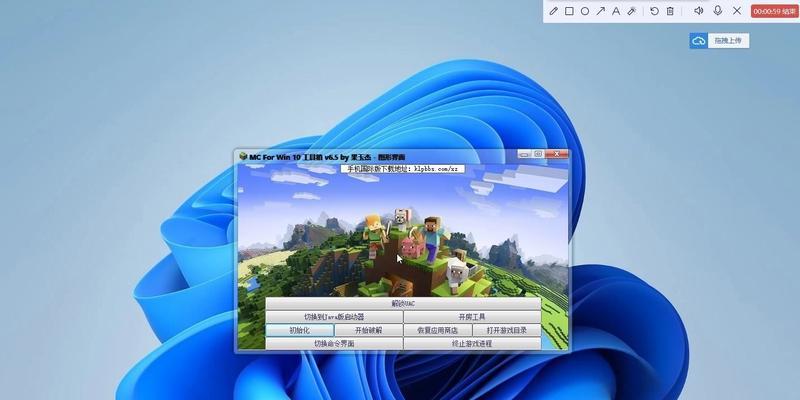This screenshot has width=800, height=400.
Task: Click the MC toolbox title bar app icon
Action: click(243, 156)
